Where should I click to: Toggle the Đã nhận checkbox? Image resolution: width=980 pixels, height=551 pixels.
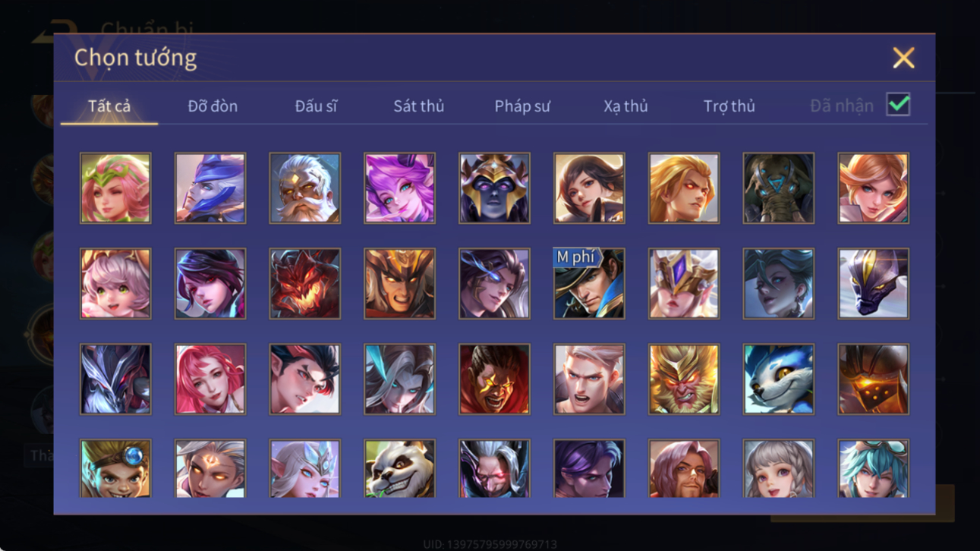click(898, 105)
